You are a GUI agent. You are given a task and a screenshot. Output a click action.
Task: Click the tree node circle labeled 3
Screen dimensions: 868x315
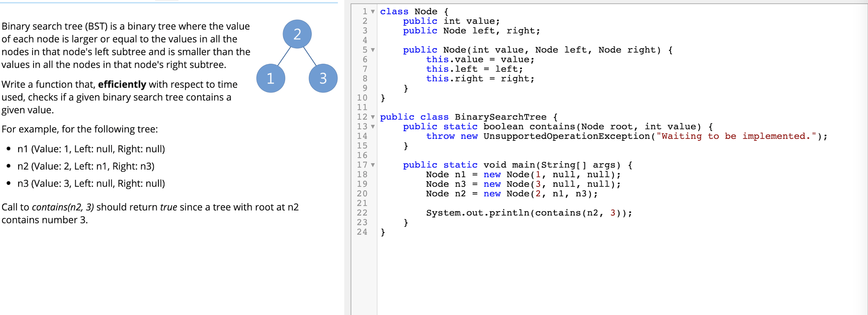[x=323, y=78]
